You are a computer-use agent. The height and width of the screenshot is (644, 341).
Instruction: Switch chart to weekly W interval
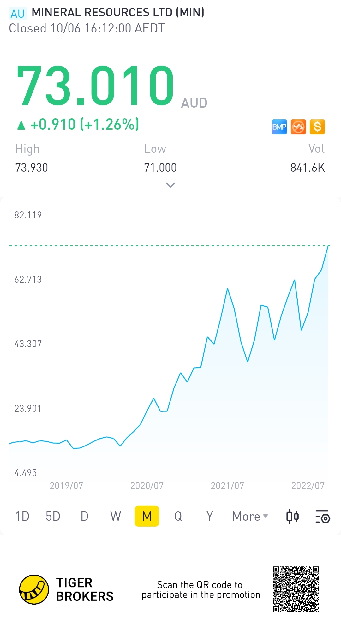[x=116, y=517]
